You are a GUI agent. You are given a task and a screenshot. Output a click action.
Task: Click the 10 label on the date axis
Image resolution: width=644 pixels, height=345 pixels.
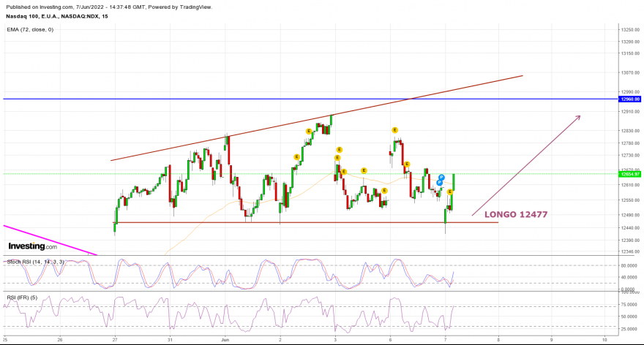point(604,340)
